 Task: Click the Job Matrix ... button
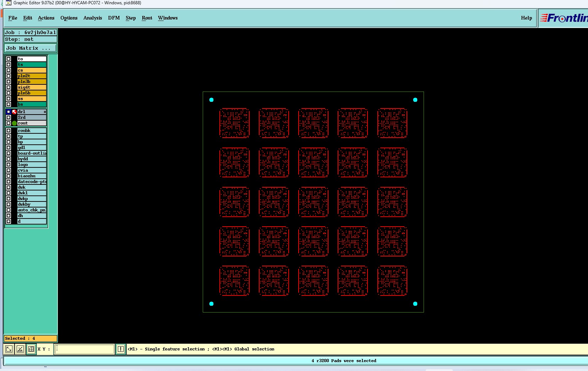coord(30,48)
